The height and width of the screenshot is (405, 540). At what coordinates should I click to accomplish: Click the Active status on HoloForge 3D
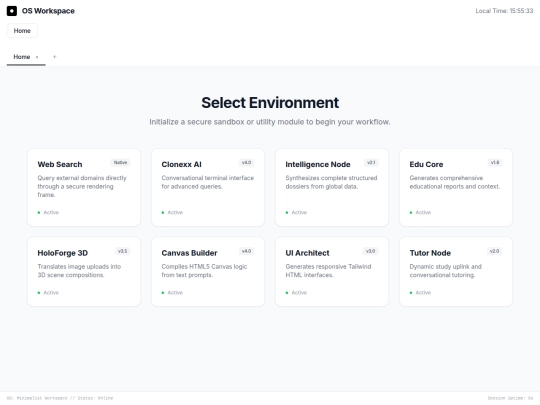coord(48,293)
